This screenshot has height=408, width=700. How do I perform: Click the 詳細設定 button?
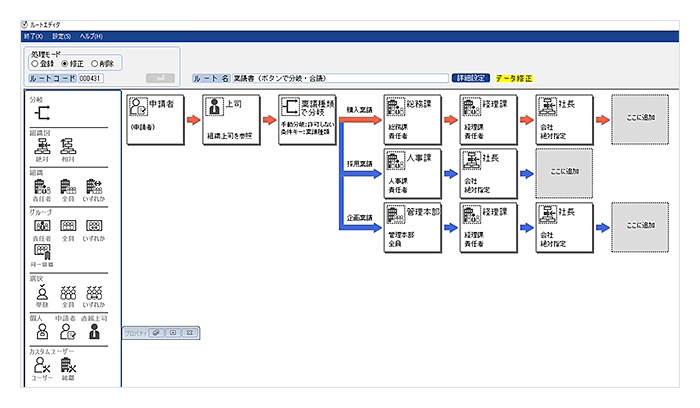471,77
